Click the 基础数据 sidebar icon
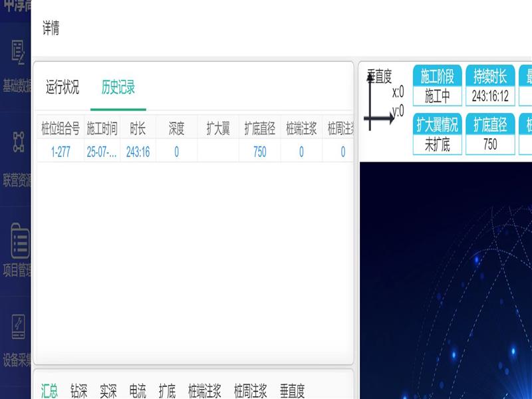 click(18, 52)
